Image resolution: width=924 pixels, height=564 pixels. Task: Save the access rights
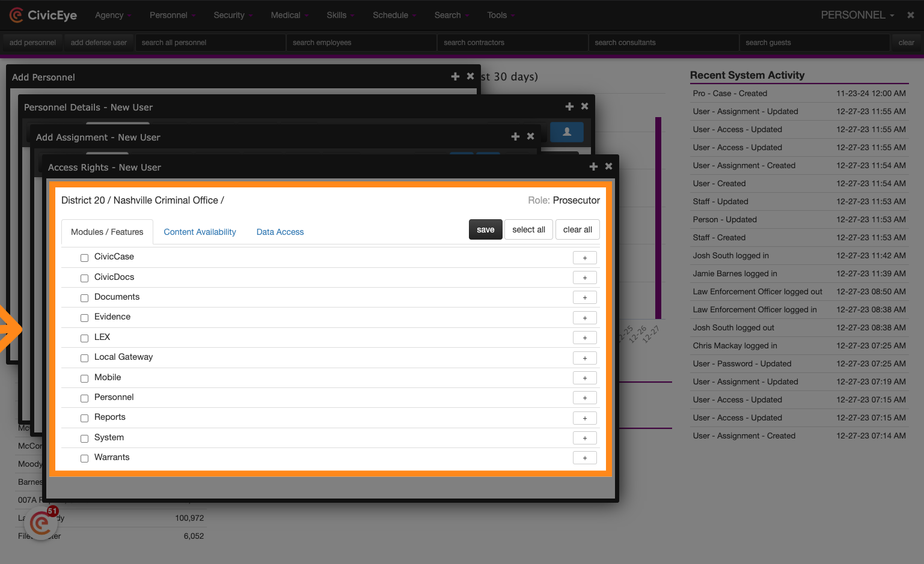(x=485, y=229)
